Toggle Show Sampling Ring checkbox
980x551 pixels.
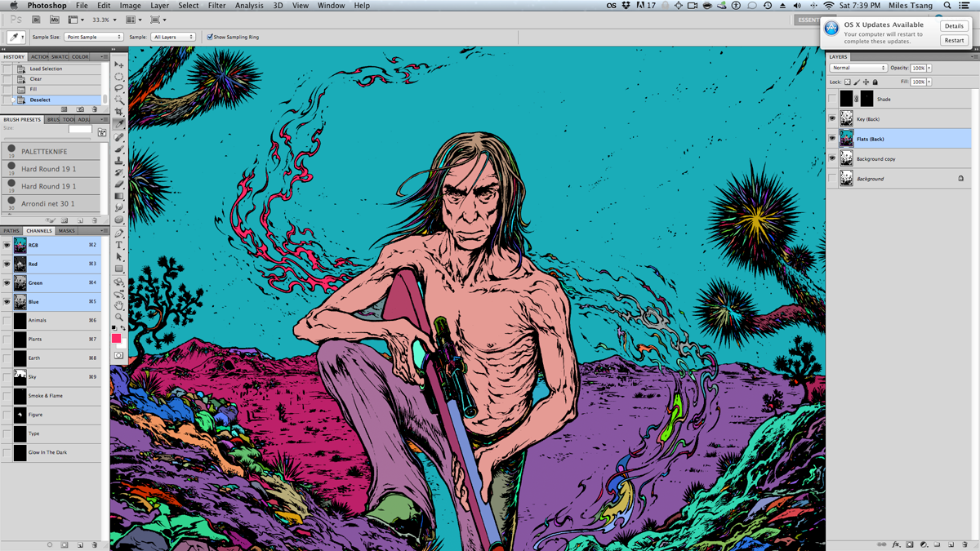[210, 37]
